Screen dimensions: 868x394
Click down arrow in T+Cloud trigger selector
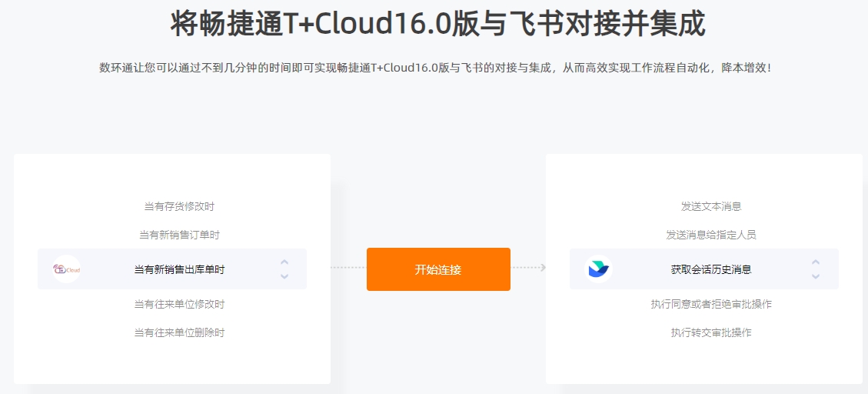pos(284,276)
